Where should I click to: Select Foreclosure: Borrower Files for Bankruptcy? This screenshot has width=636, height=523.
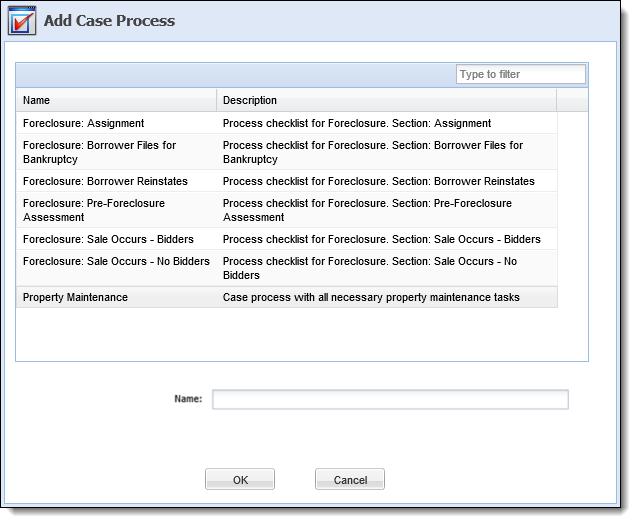[287, 152]
